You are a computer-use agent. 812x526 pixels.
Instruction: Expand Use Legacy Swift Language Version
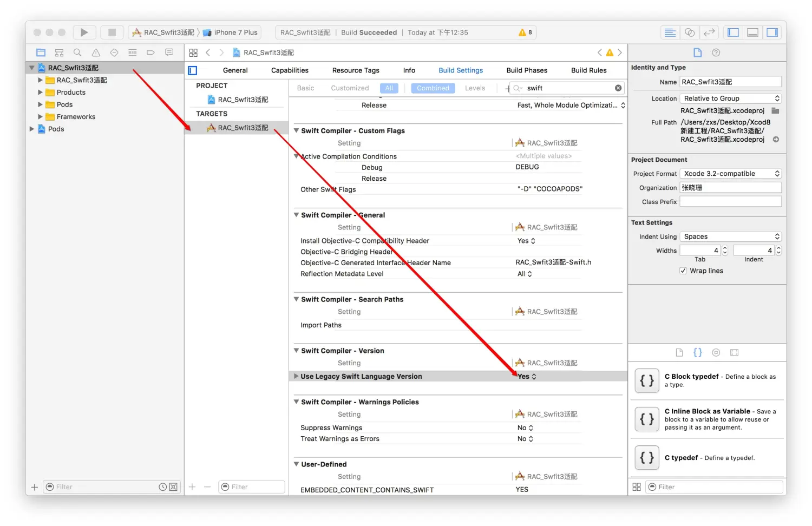pos(296,376)
